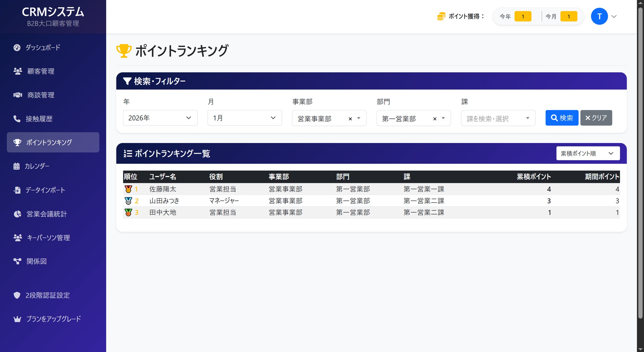Open データインポート from the sidebar

(x=17, y=190)
